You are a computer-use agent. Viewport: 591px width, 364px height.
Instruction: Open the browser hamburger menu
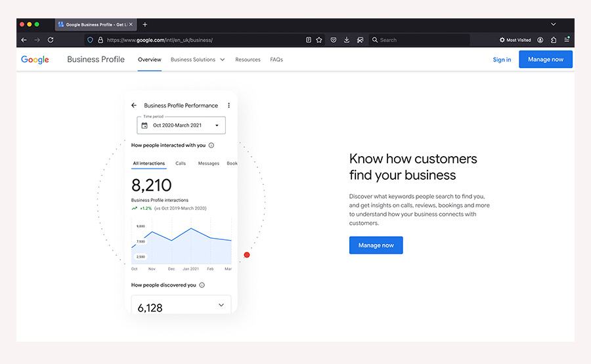567,39
